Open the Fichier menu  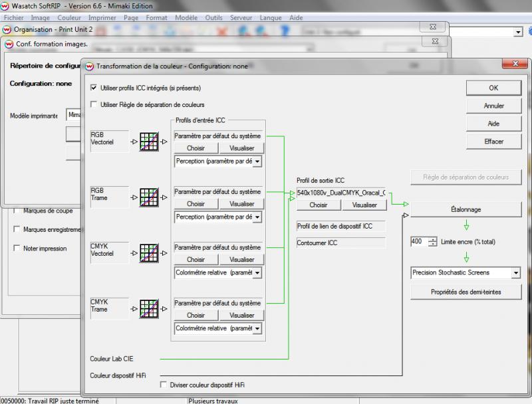click(14, 18)
